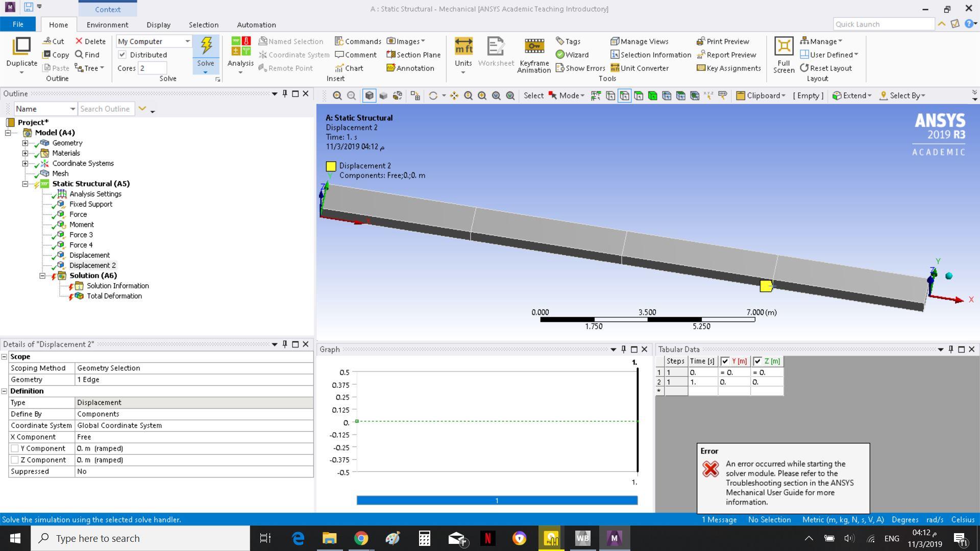The image size is (980, 551).
Task: Open the Wizard tool
Action: 572,55
